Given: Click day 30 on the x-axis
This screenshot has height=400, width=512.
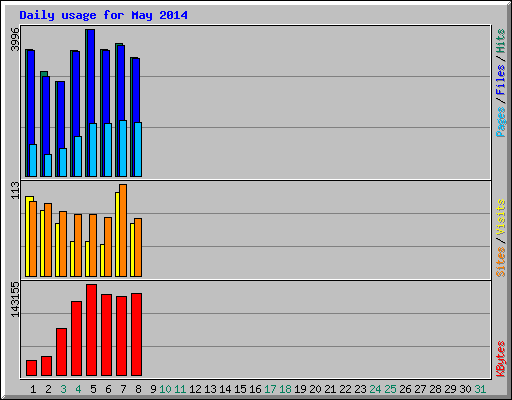Looking at the screenshot, I should coord(465,389).
